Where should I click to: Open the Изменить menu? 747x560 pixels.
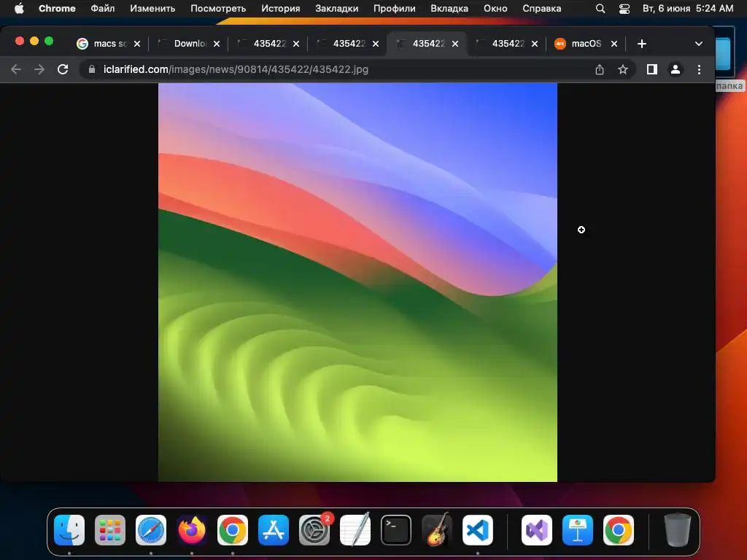[152, 9]
